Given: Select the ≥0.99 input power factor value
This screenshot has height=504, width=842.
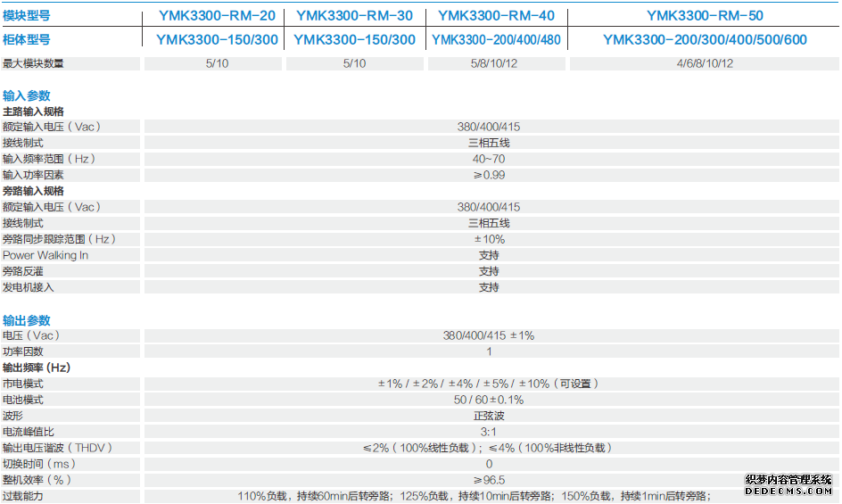Looking at the screenshot, I should click(x=489, y=175).
